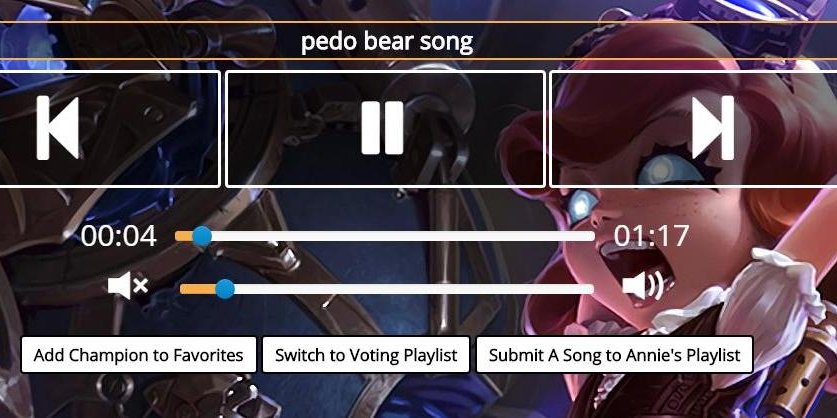Click the orange played portion of seek bar
This screenshot has width=837, height=418.
tap(184, 236)
